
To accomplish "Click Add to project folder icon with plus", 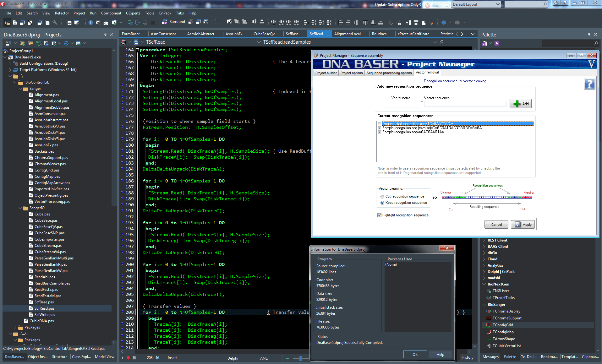I will (22, 43).
